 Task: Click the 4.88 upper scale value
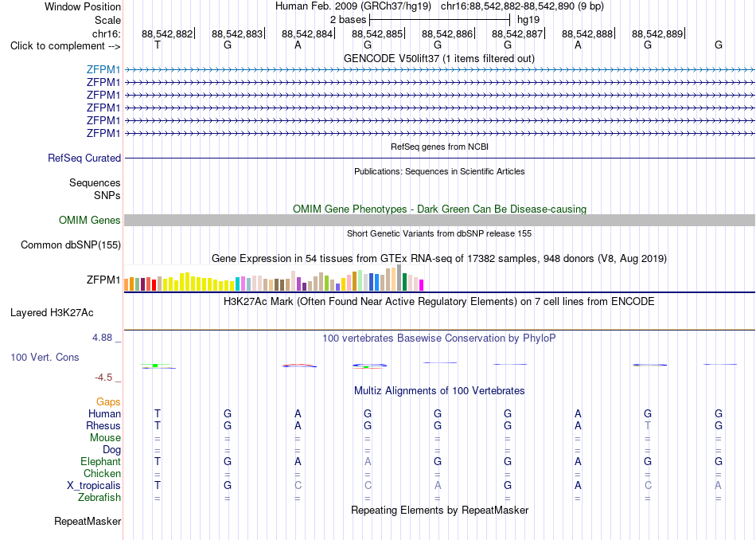(x=102, y=338)
